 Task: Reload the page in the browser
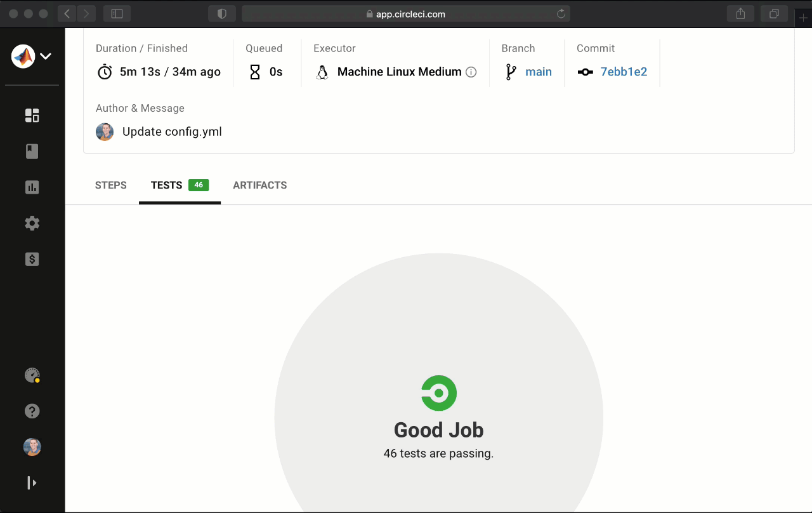(x=561, y=14)
